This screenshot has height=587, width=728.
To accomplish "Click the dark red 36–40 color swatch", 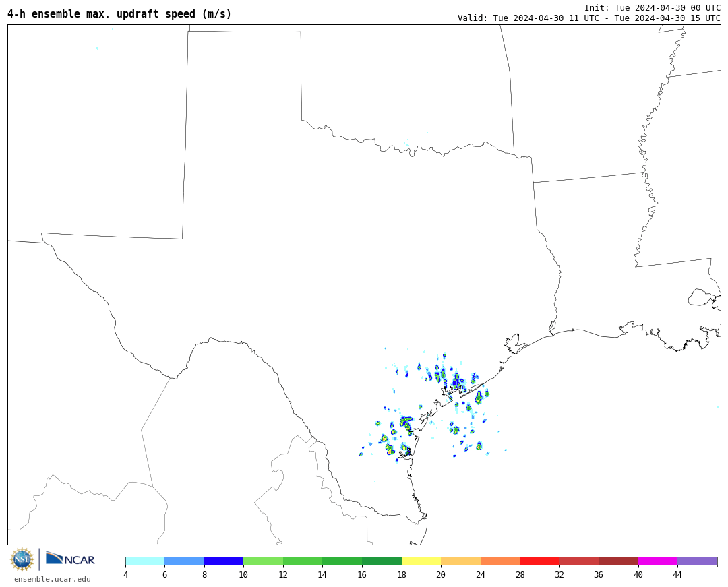I will tap(618, 561).
